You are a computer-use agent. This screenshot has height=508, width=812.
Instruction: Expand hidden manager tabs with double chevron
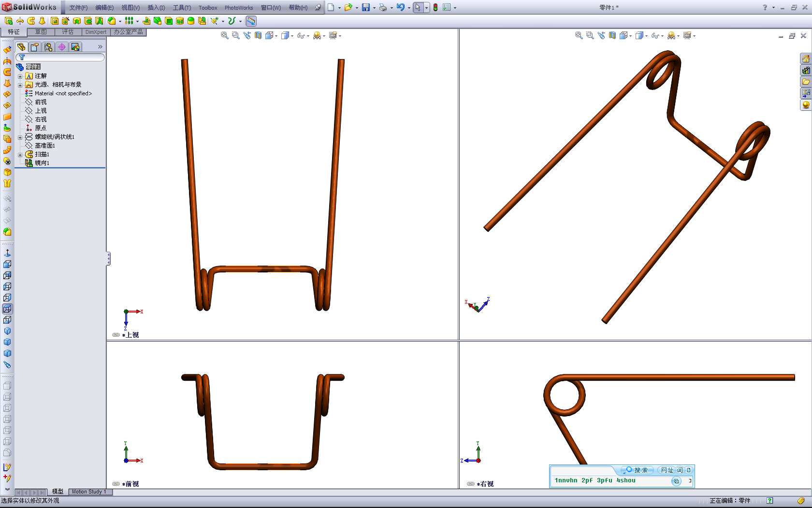point(100,47)
